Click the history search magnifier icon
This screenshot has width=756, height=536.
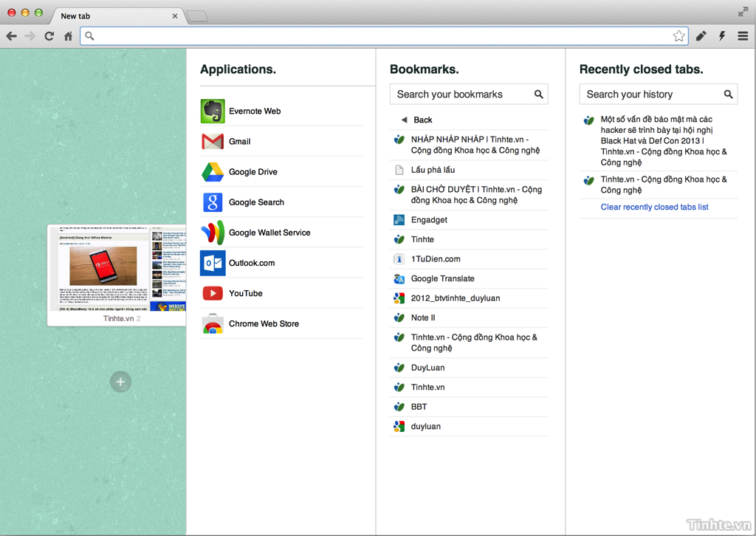click(729, 95)
